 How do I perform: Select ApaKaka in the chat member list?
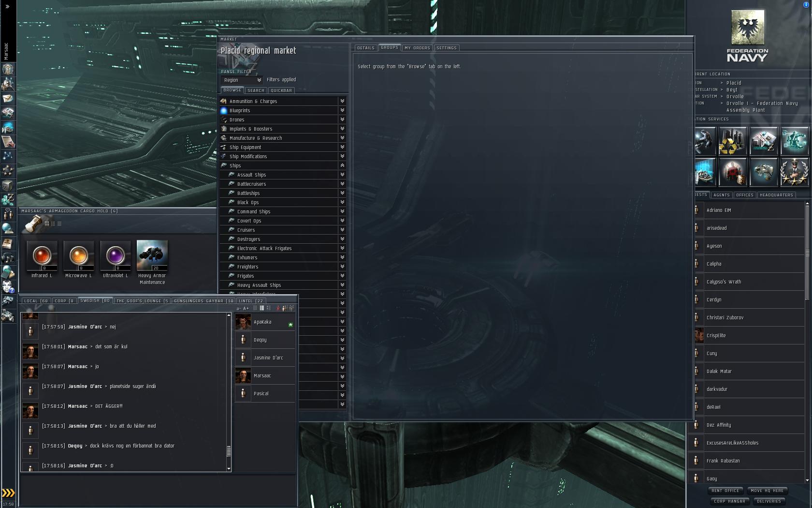point(265,322)
